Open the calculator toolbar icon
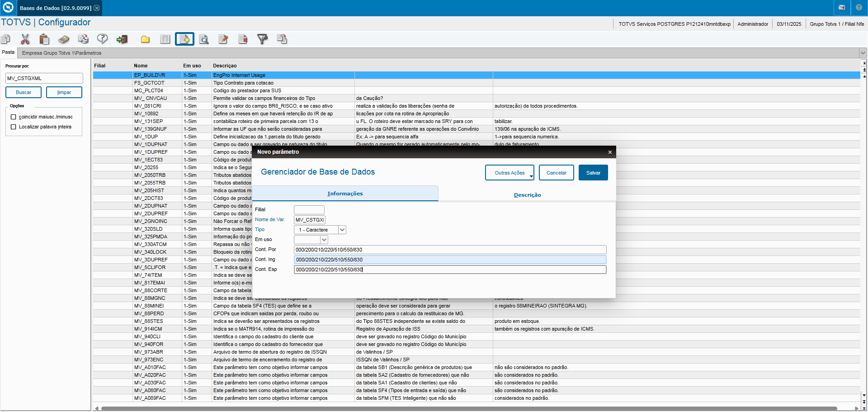 click(64, 39)
